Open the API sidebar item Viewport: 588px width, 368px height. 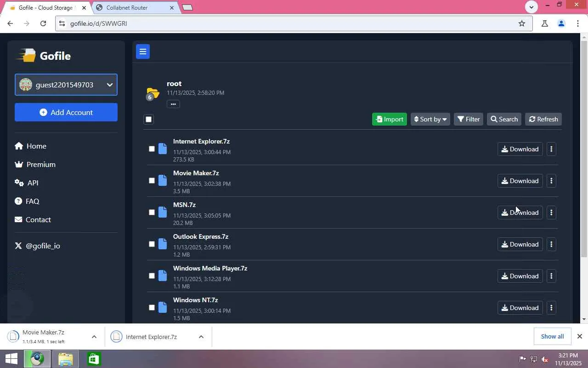point(27,183)
